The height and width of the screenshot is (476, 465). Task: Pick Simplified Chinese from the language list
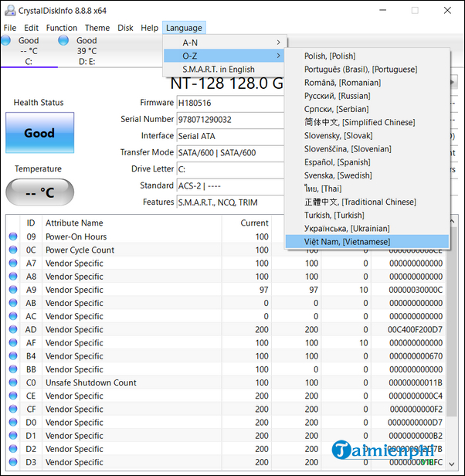(359, 122)
